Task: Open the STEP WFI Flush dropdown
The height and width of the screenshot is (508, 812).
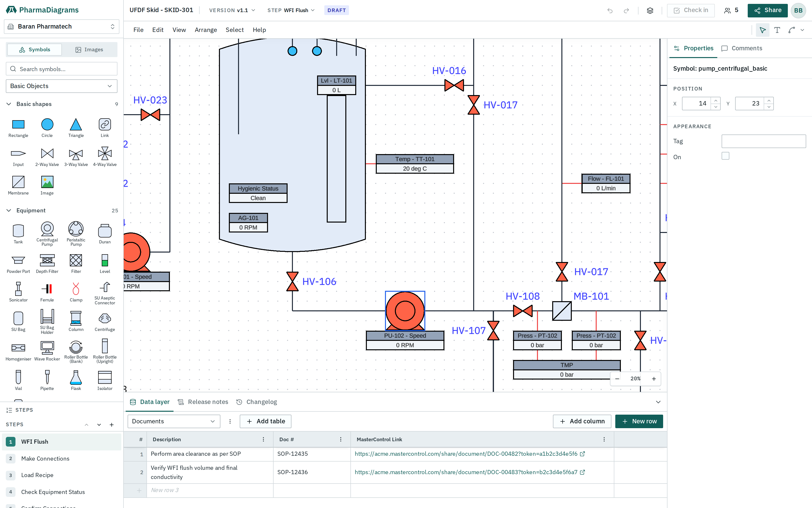Action: click(x=291, y=10)
